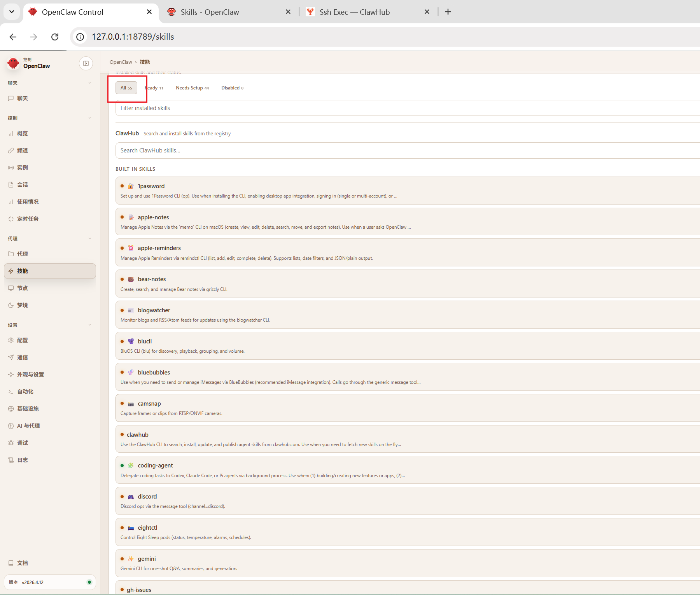Image resolution: width=700 pixels, height=595 pixels.
Task: Open a new browser tab
Action: (448, 12)
